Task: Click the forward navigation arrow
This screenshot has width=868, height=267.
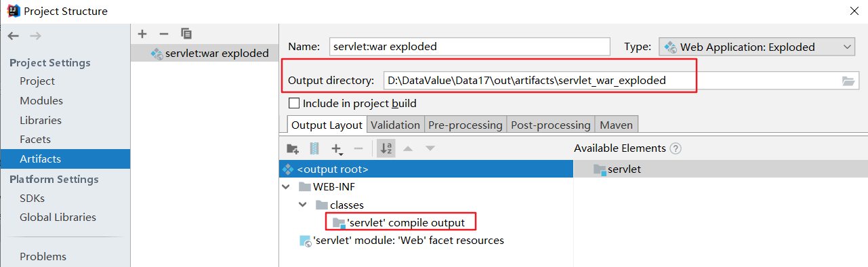Action: (x=35, y=36)
